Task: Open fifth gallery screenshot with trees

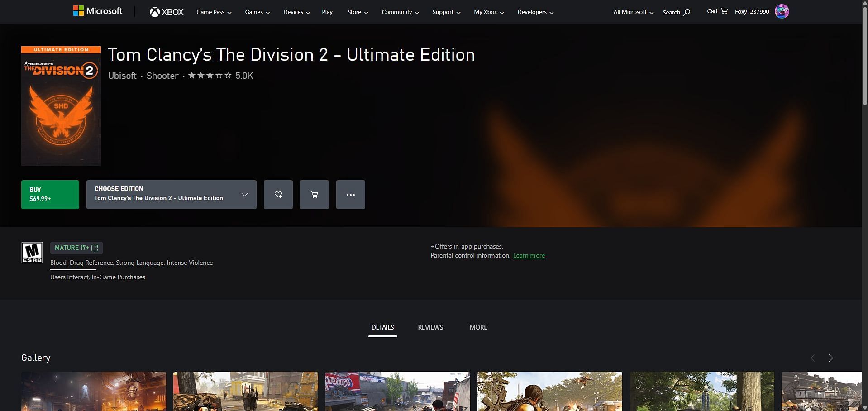Action: 702,391
